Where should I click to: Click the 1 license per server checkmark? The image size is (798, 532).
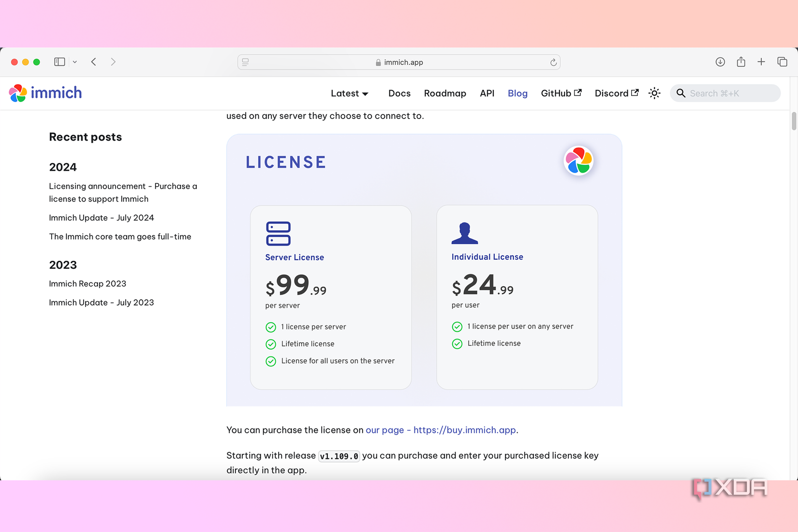click(271, 327)
